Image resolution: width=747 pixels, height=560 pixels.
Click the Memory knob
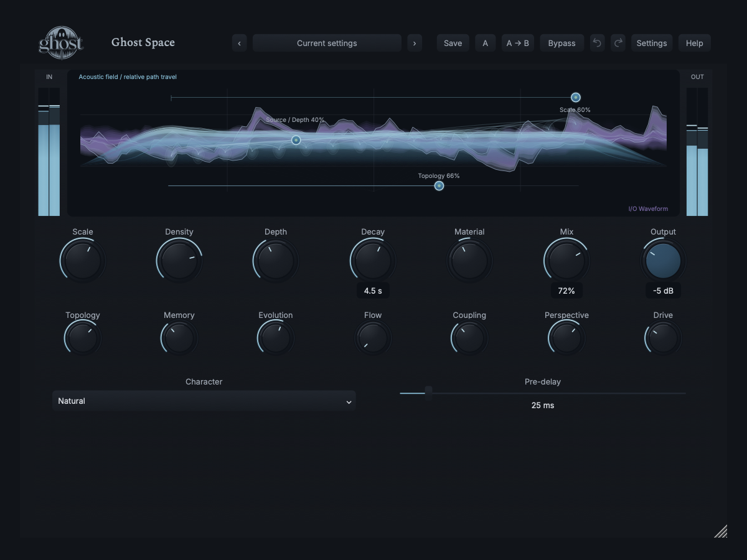179,338
